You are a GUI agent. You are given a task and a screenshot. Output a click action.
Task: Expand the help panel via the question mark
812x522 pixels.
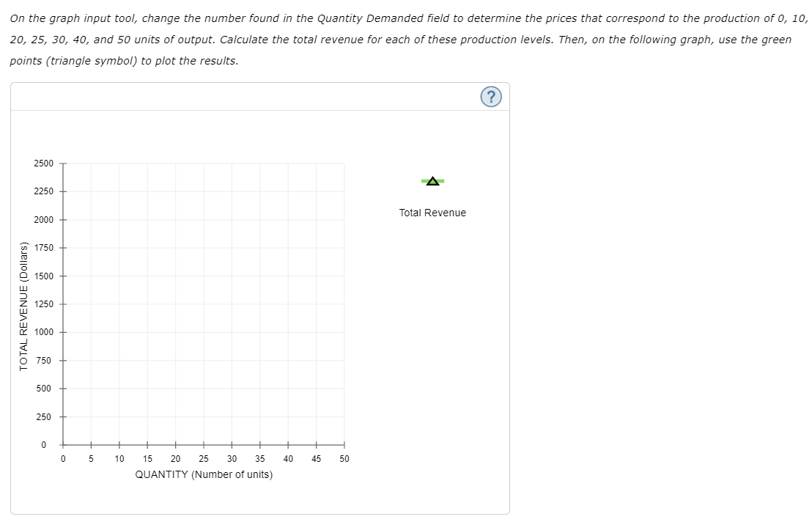coord(490,96)
